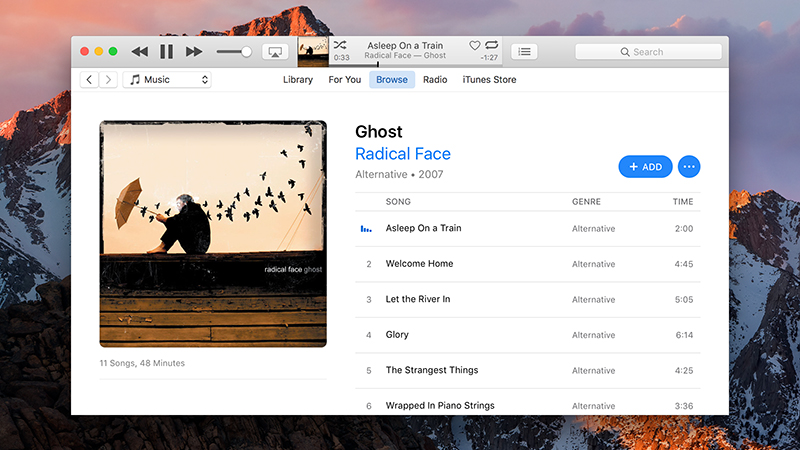Click the 11 Songs, 48 Minutes caption
The width and height of the screenshot is (800, 450).
pyautogui.click(x=142, y=363)
